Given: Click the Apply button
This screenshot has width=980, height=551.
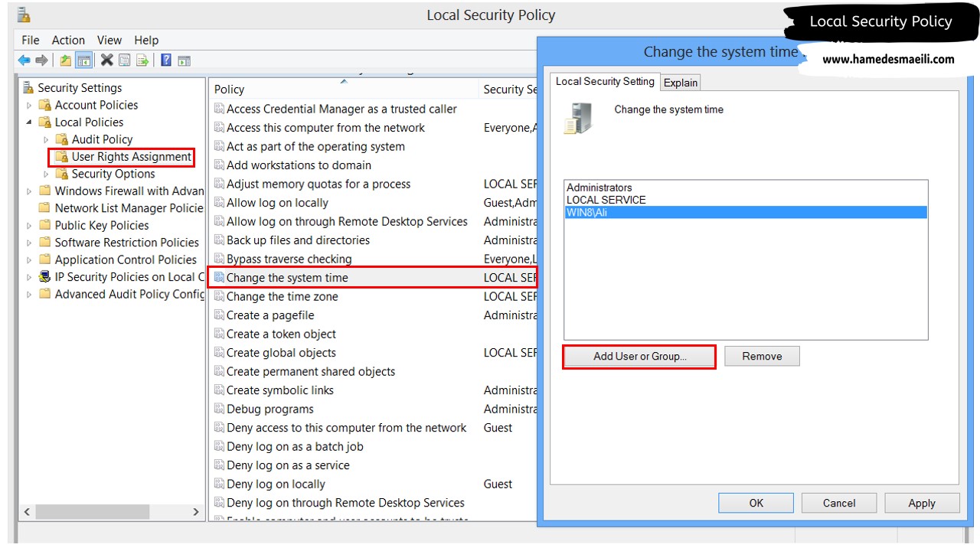Looking at the screenshot, I should [x=922, y=503].
